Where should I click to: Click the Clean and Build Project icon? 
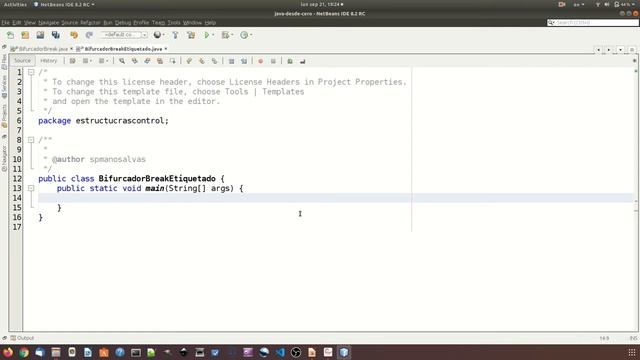click(x=191, y=35)
